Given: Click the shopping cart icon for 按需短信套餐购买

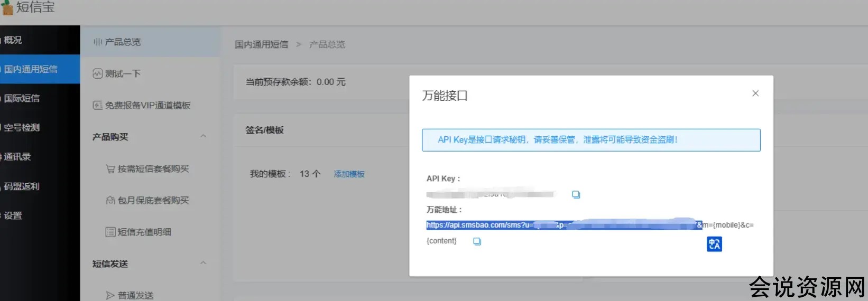Looking at the screenshot, I should [x=110, y=169].
